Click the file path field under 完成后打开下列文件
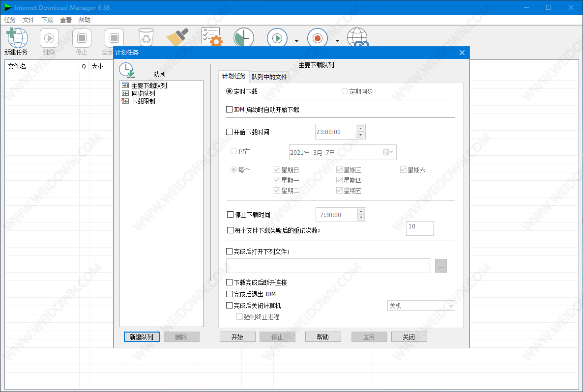 (328, 266)
